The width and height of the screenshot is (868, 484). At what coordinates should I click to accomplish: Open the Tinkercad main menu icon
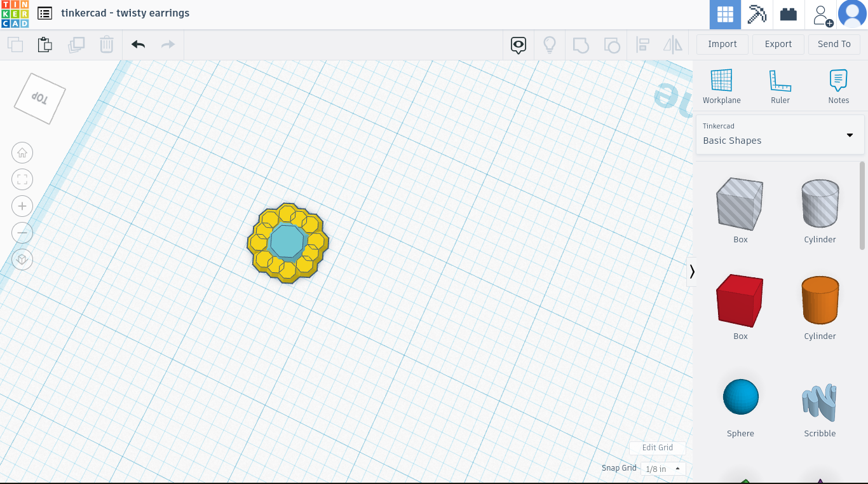click(x=44, y=13)
